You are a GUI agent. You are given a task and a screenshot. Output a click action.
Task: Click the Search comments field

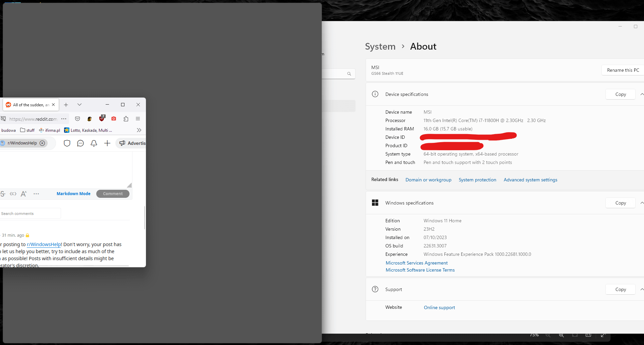coord(30,214)
